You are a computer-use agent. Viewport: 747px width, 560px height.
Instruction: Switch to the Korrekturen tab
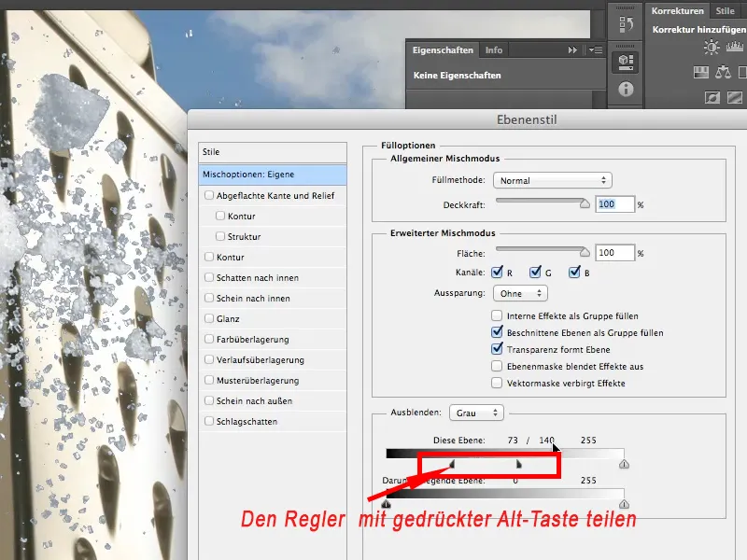point(677,10)
